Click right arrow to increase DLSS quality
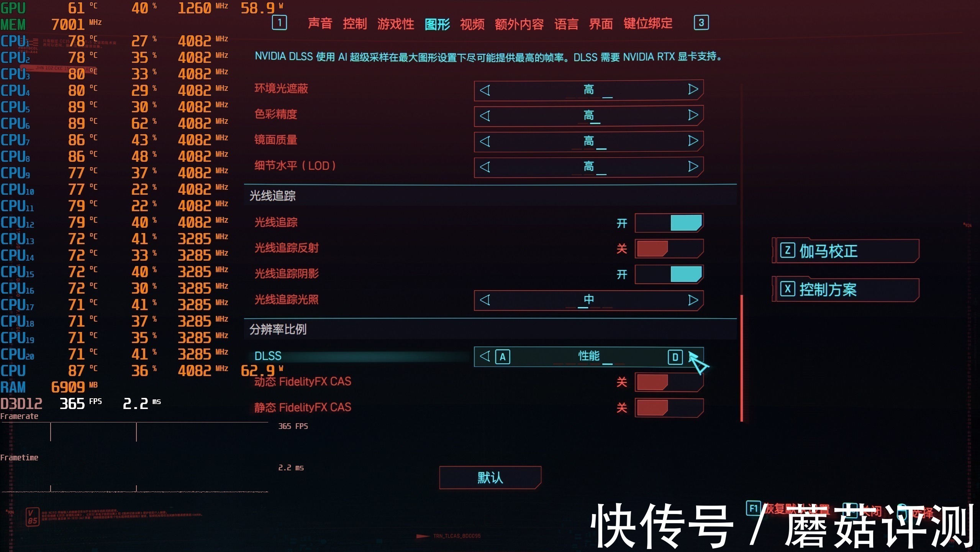Screen dimensions: 980x552 coord(693,357)
